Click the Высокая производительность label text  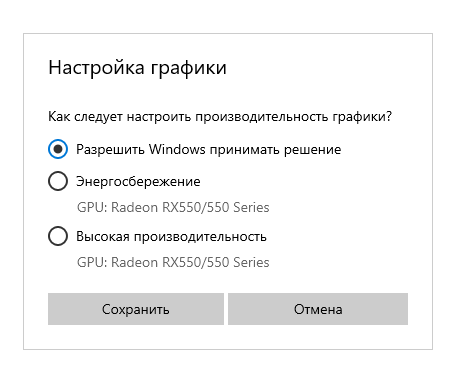coord(171,237)
